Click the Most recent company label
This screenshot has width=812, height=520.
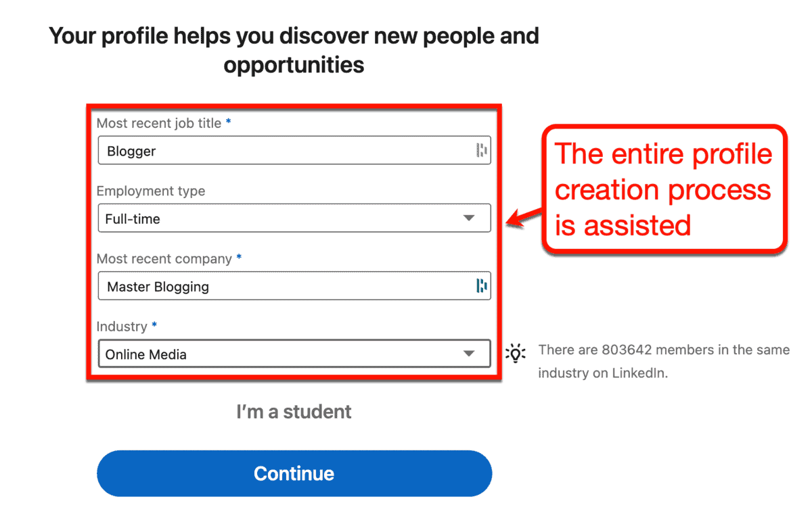(164, 258)
